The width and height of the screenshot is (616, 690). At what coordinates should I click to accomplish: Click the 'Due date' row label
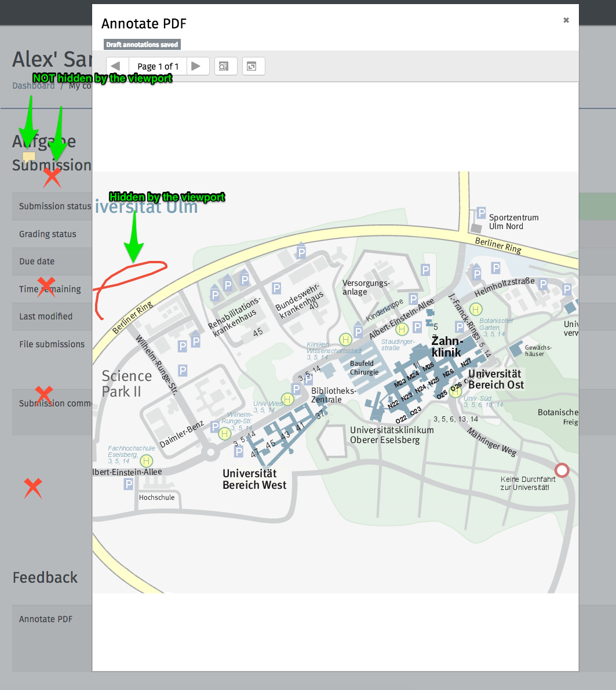click(37, 262)
